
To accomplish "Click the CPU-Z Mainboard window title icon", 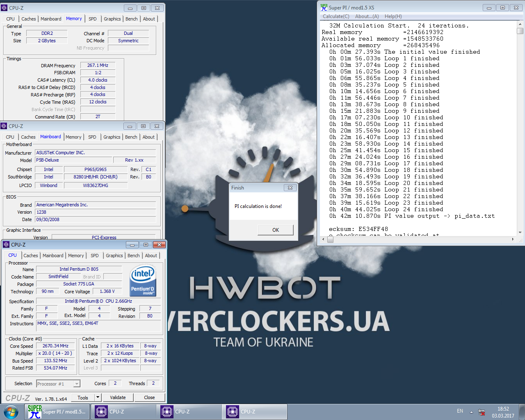I will click(x=4, y=126).
